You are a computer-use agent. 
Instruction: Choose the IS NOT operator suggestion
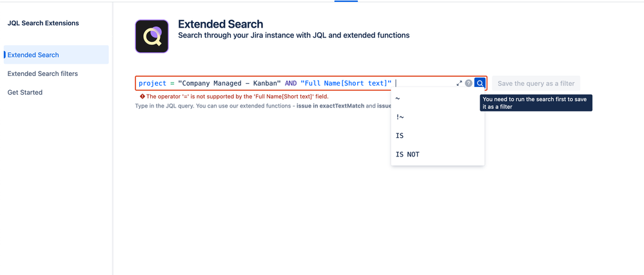(x=438, y=155)
